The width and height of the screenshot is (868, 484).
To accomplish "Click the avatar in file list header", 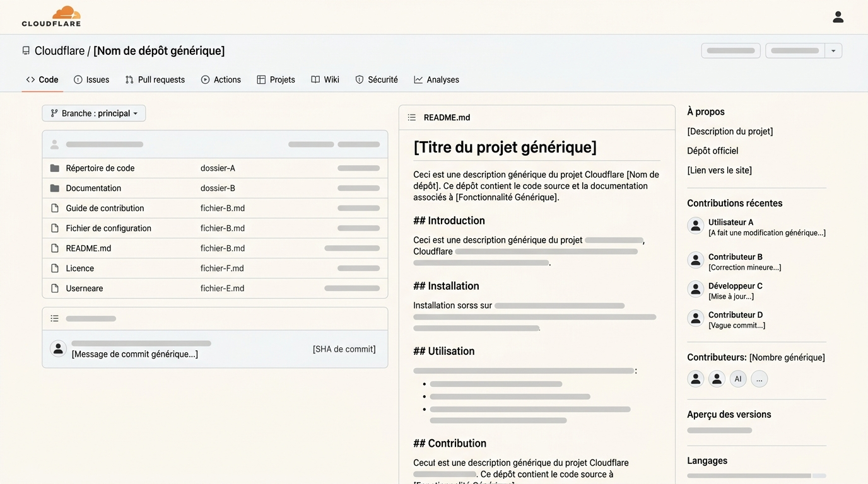I will pos(55,144).
